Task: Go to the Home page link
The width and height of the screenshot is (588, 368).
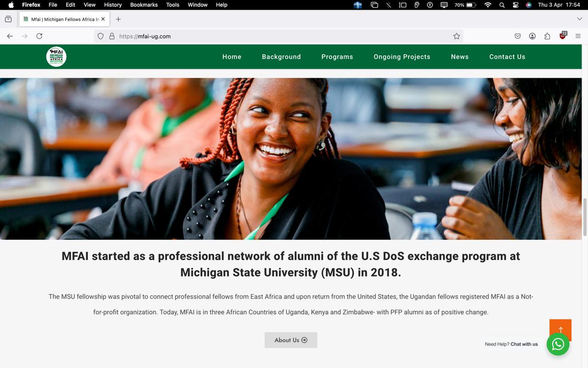Action: coord(232,57)
